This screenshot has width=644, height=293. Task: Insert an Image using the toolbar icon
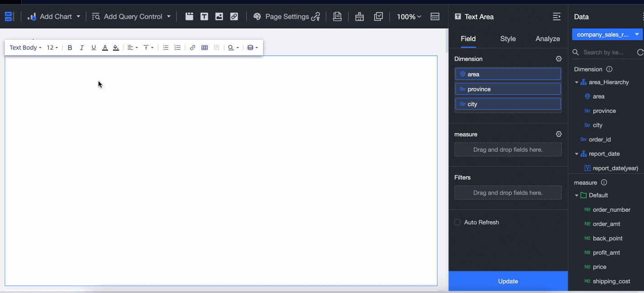click(x=219, y=16)
